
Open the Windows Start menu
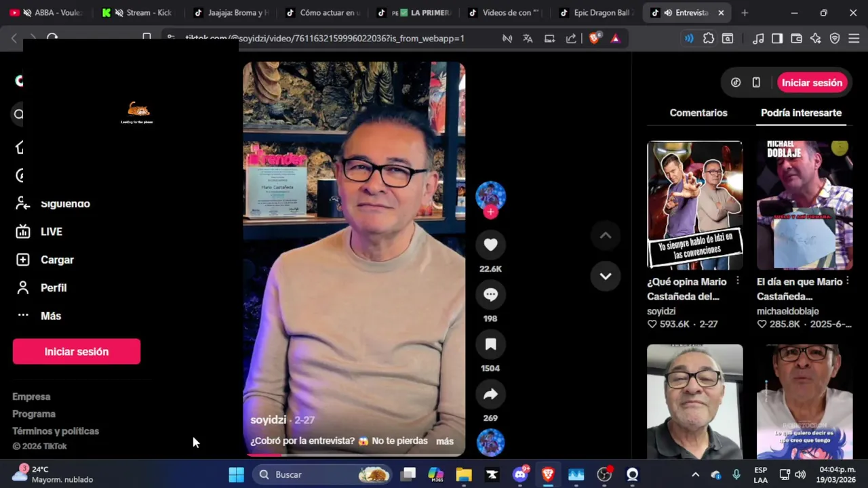click(x=236, y=474)
